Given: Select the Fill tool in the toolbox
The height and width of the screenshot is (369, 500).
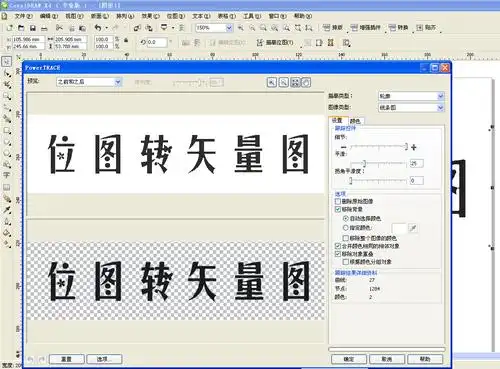Looking at the screenshot, I should (7, 233).
